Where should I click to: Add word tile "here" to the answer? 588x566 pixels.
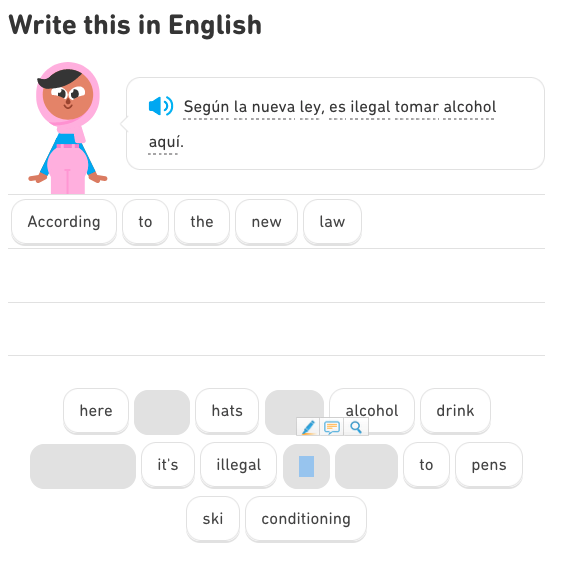[96, 411]
